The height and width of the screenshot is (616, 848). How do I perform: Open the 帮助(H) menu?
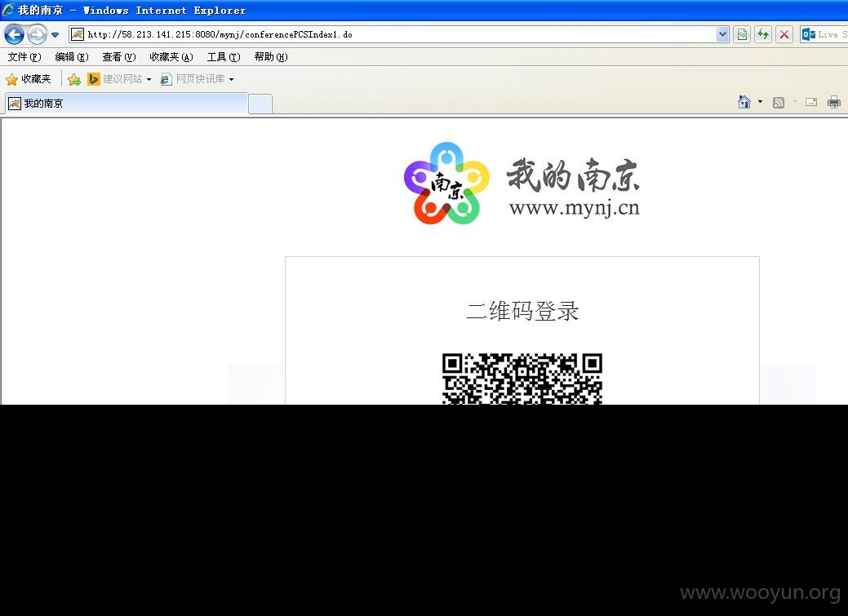270,57
